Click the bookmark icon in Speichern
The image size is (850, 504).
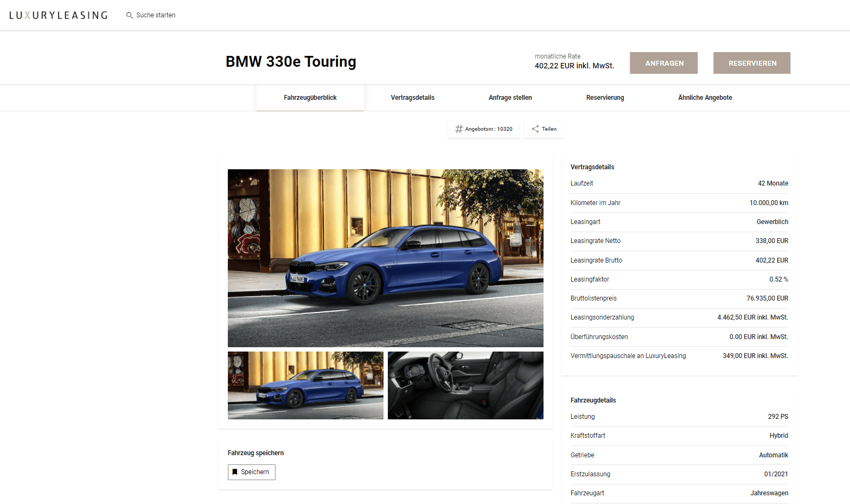point(235,472)
